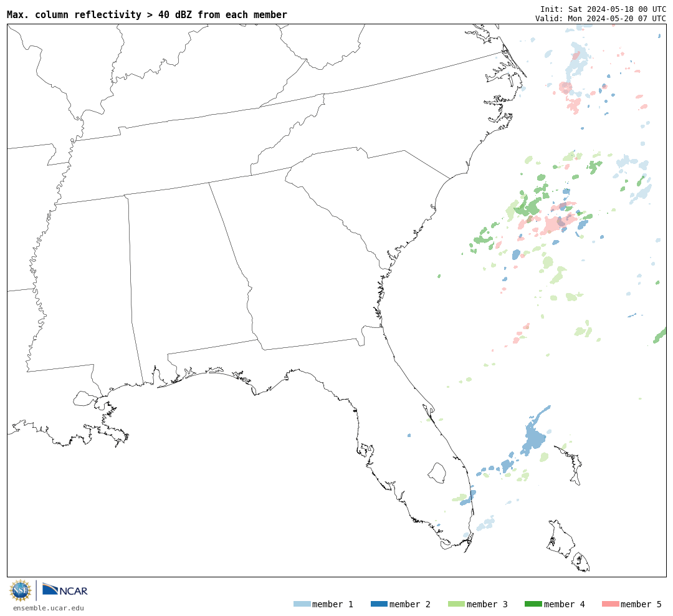
Task: Select the 'member 2' legend label
Action: click(x=410, y=604)
